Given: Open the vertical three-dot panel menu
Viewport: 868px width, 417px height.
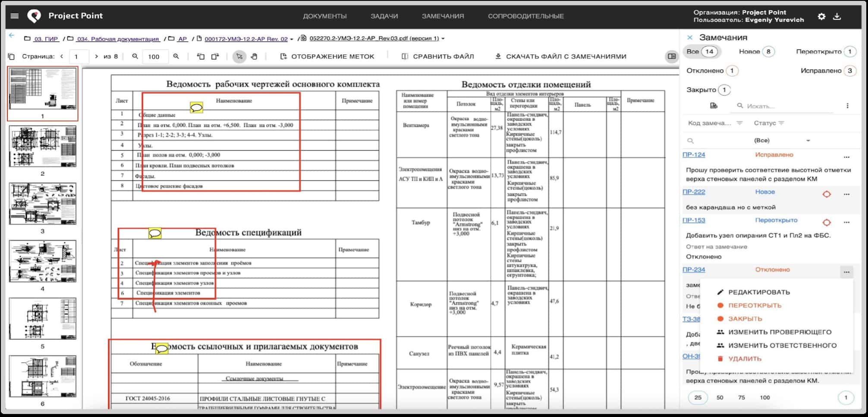Looking at the screenshot, I should pyautogui.click(x=847, y=106).
